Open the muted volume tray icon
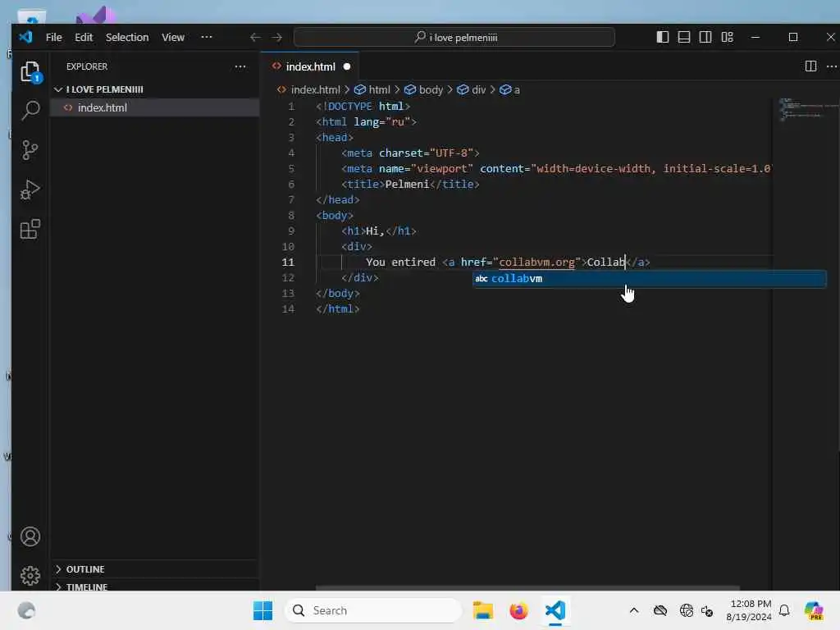 click(x=707, y=610)
